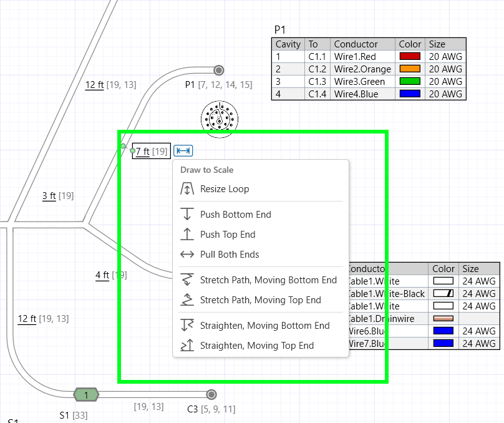Click the S1 [33] splice label
504x423 pixels.
[74, 416]
